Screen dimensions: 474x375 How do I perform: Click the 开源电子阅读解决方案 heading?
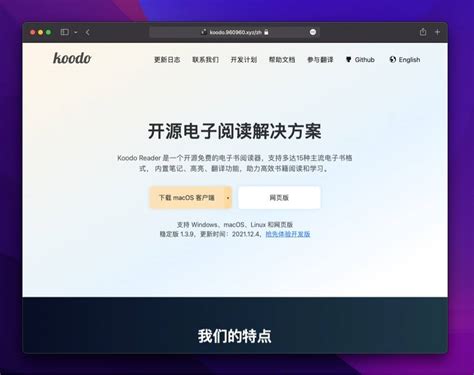point(235,131)
